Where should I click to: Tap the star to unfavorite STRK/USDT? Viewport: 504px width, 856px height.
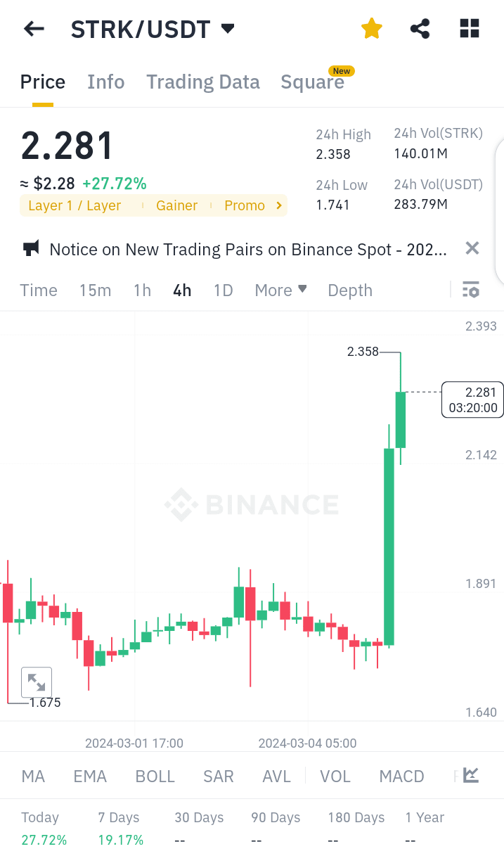371,29
